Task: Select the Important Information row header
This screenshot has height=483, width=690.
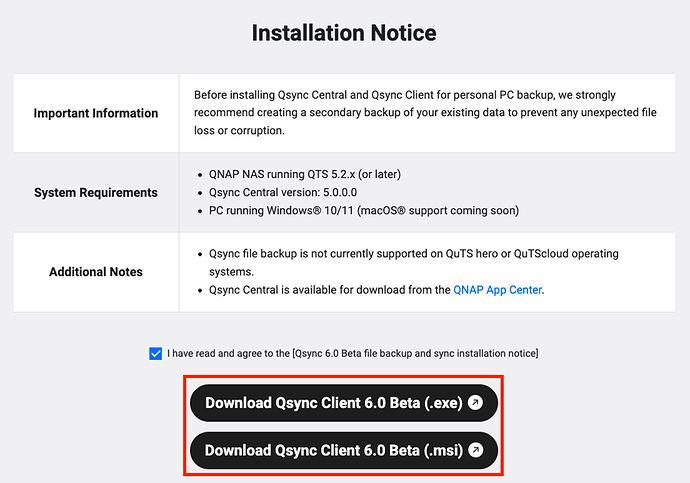Action: [96, 113]
